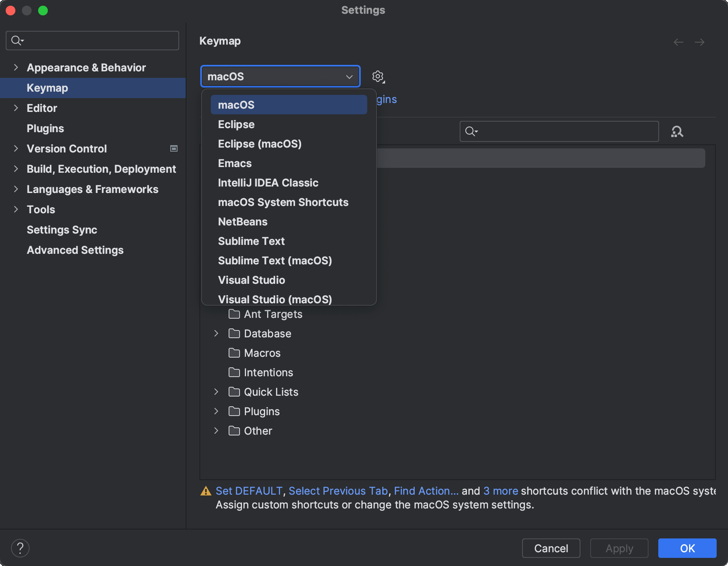Click the folder icon beside Macros

[233, 353]
